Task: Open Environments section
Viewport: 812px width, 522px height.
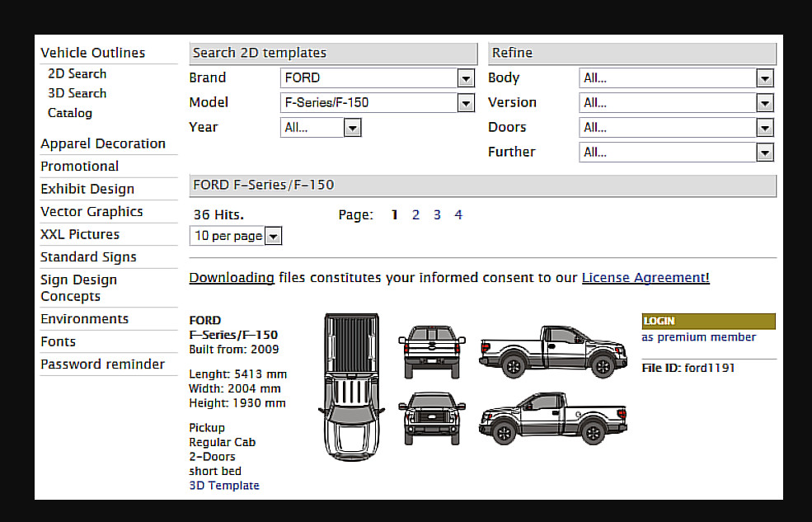Action: [x=84, y=319]
